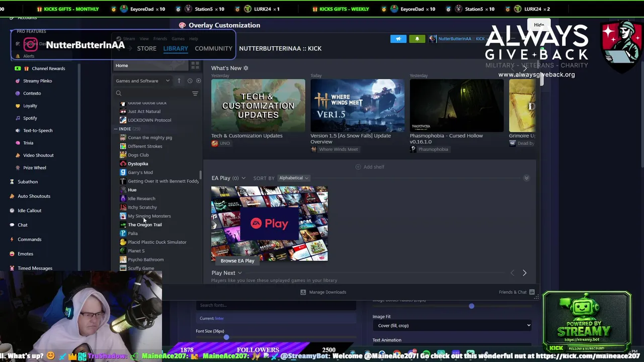Image resolution: width=644 pixels, height=362 pixels.
Task: Select the LIBRARY tab in Steam
Action: tap(176, 48)
